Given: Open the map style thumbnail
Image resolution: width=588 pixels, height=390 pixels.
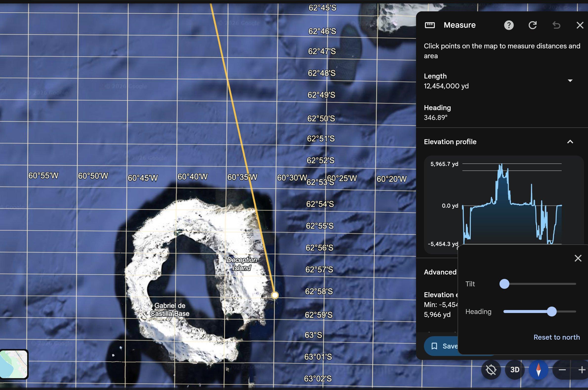Looking at the screenshot, I should coord(14,364).
